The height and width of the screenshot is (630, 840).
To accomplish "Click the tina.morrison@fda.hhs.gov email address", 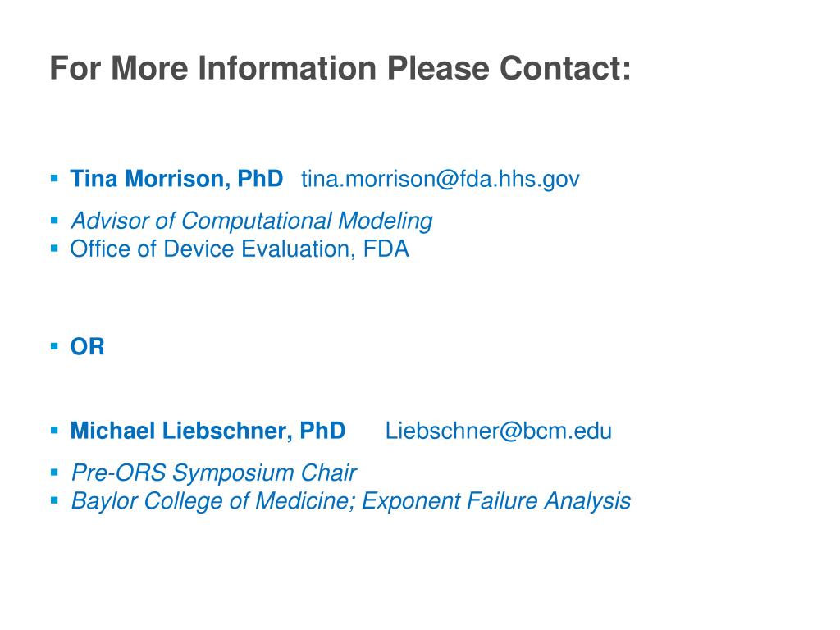I will (x=440, y=179).
